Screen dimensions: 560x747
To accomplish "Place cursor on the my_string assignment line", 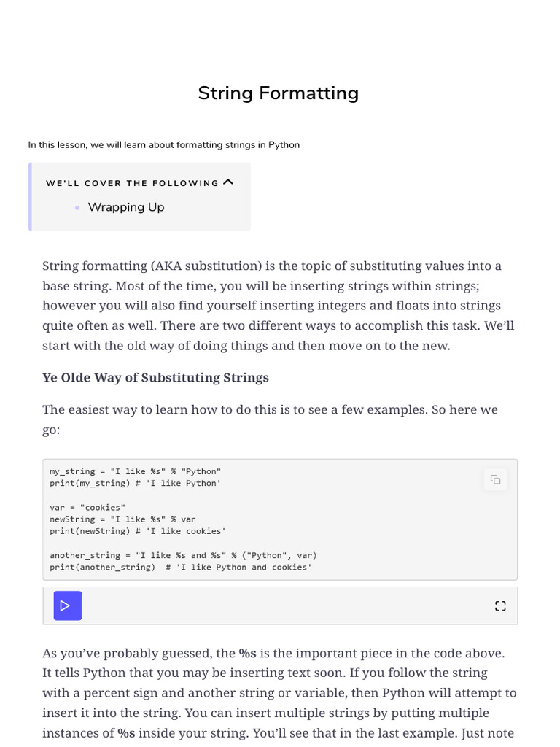I will tap(135, 471).
